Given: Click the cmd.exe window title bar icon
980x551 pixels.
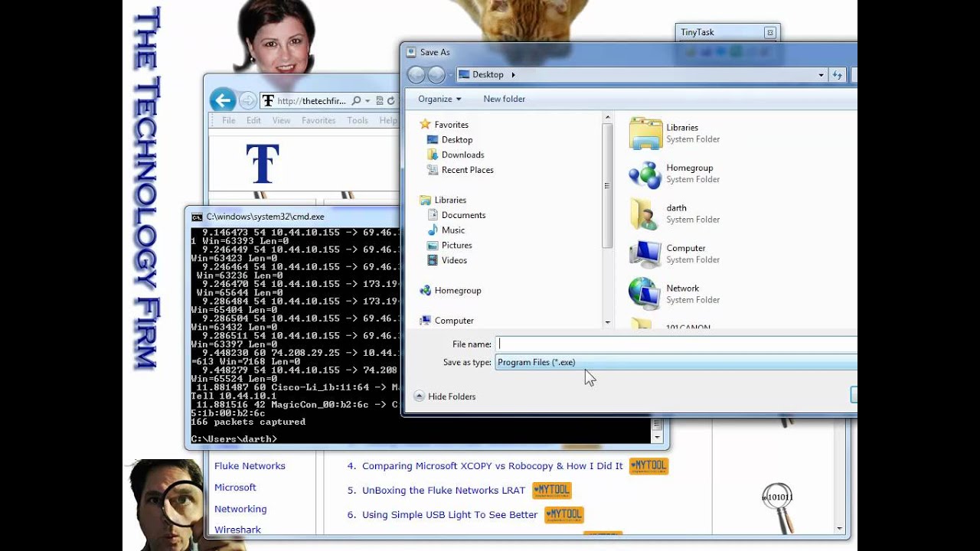Looking at the screenshot, I should click(197, 217).
